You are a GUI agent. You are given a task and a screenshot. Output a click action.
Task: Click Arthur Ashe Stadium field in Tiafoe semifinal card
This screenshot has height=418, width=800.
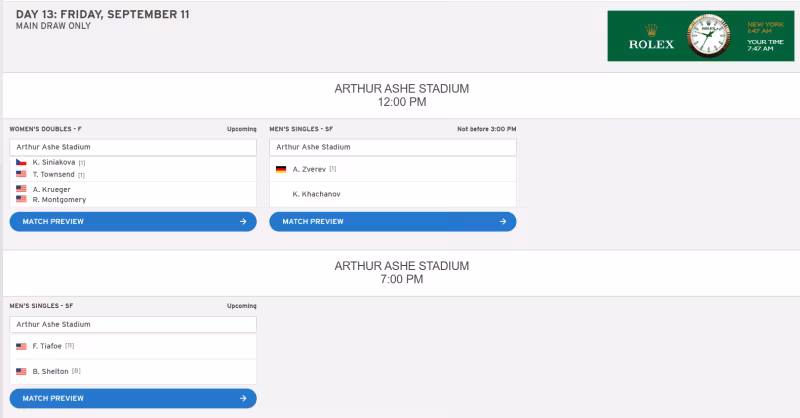click(x=133, y=324)
